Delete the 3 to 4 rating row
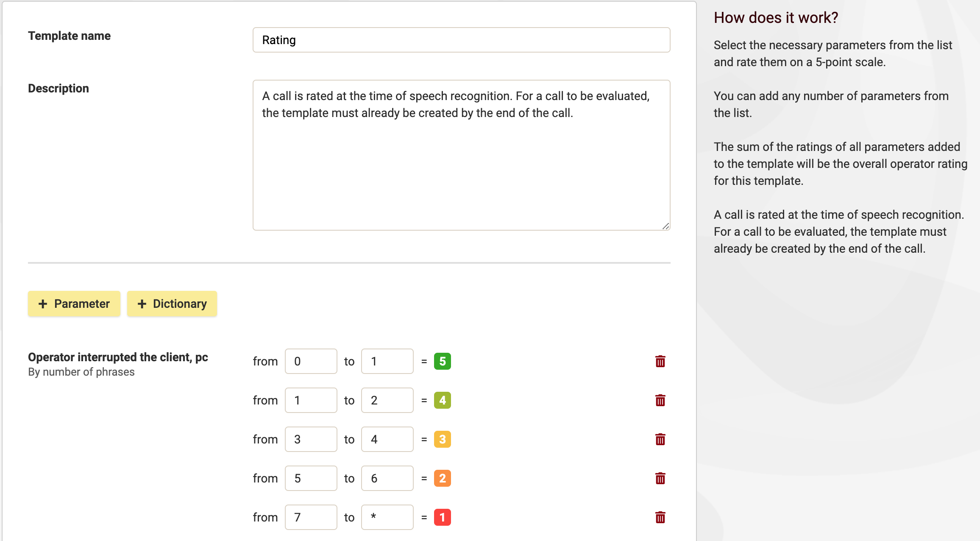This screenshot has height=541, width=980. point(660,439)
